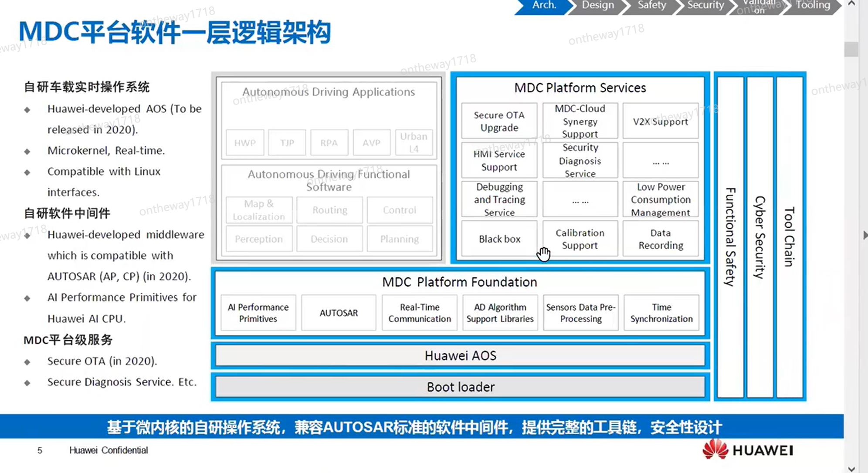Image resolution: width=868 pixels, height=473 pixels.
Task: Click the "AD Algorithm Support Libraries" box
Action: (500, 313)
